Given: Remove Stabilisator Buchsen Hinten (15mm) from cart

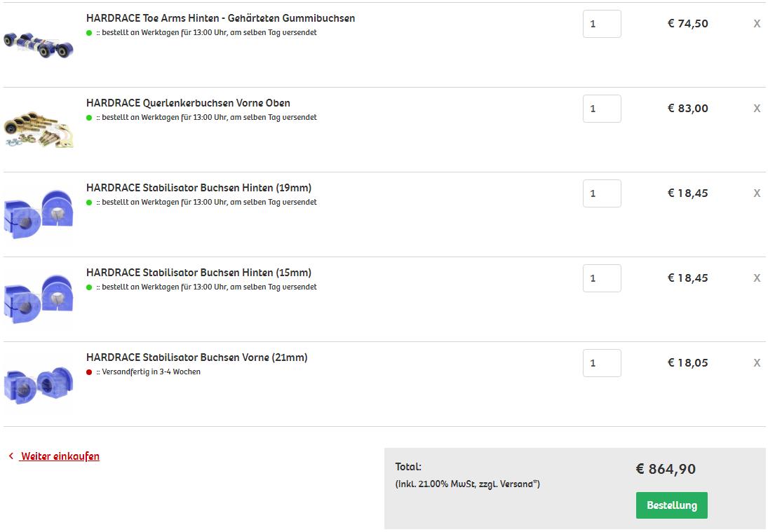Looking at the screenshot, I should click(x=757, y=278).
